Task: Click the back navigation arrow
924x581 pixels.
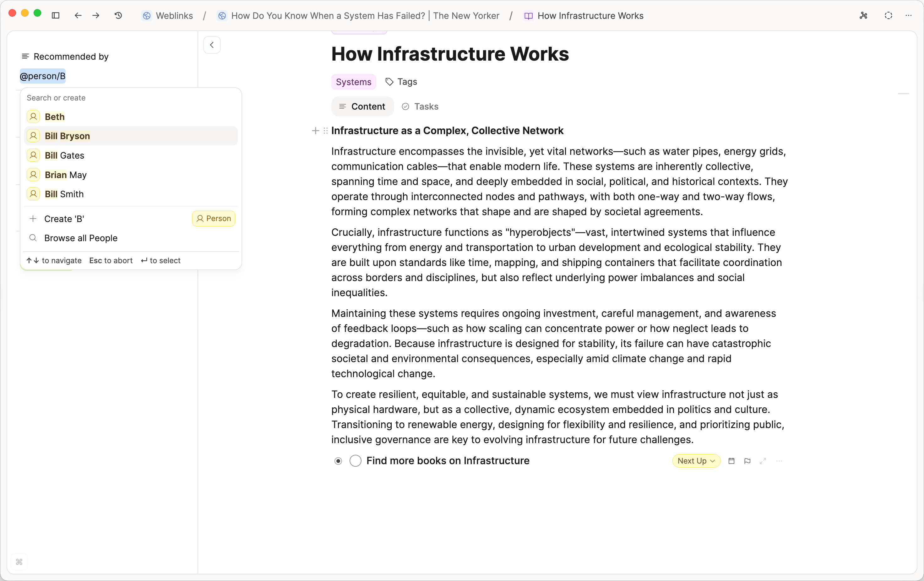Action: click(78, 15)
